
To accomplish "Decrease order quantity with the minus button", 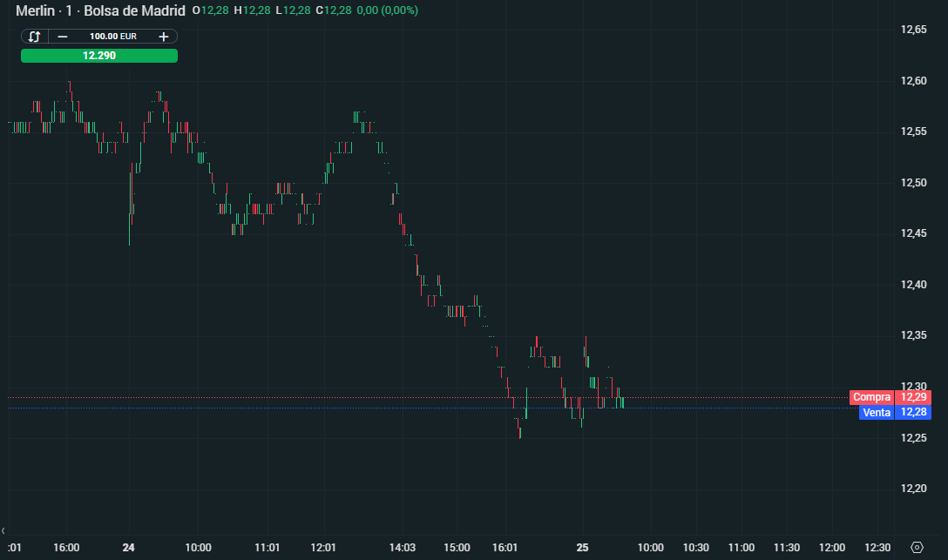I will tap(62, 37).
